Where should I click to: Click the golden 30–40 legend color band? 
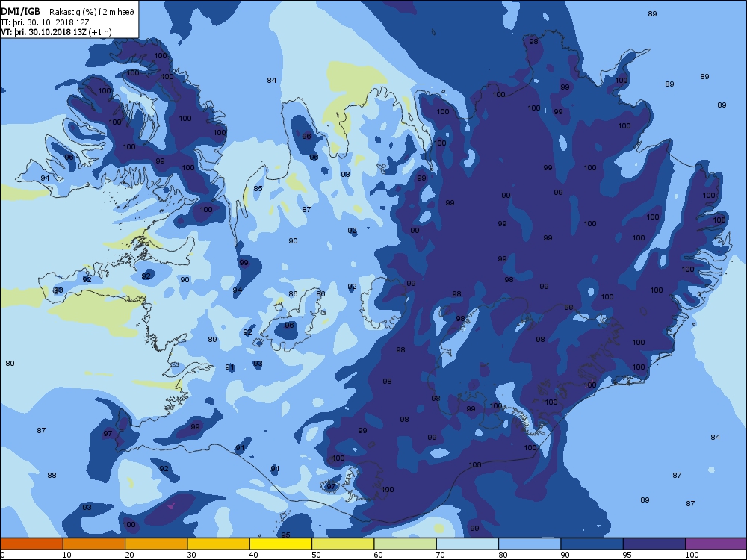tap(219, 544)
